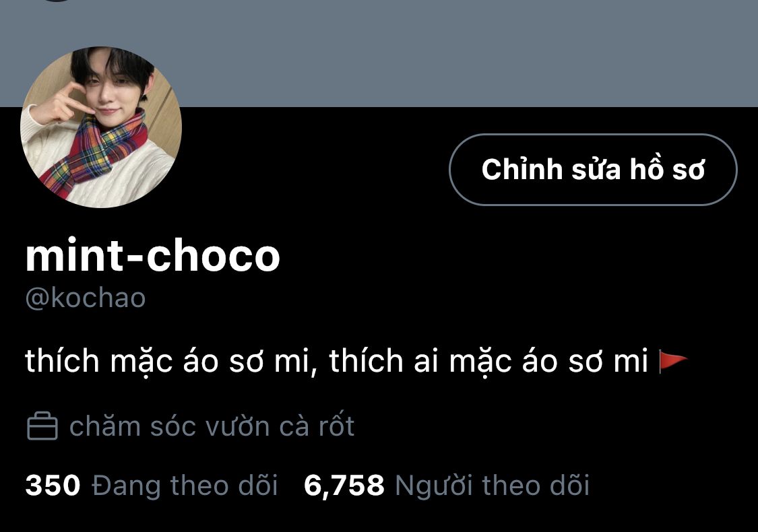Click the bio phrase thích ai mặc áo
The width and height of the screenshot is (758, 532).
443,361
